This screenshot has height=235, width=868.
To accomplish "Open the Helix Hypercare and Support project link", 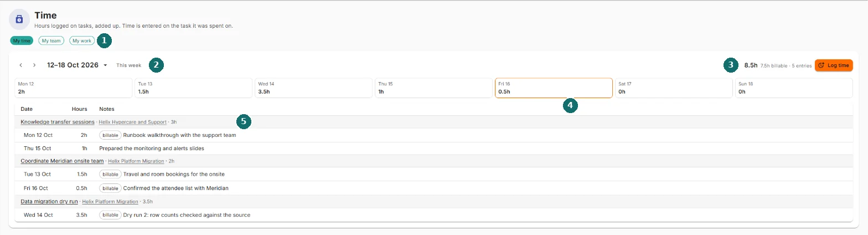I will pyautogui.click(x=133, y=122).
